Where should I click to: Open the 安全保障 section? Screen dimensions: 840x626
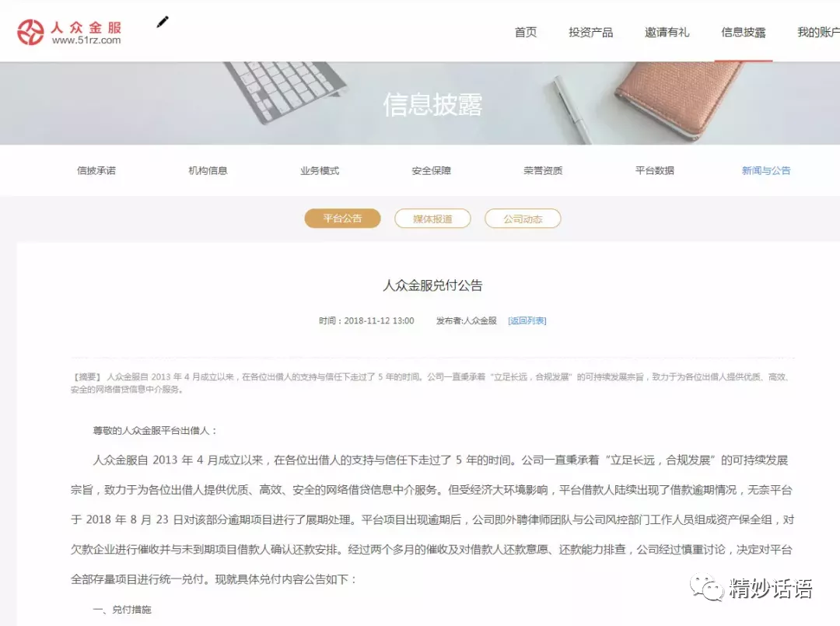click(430, 170)
